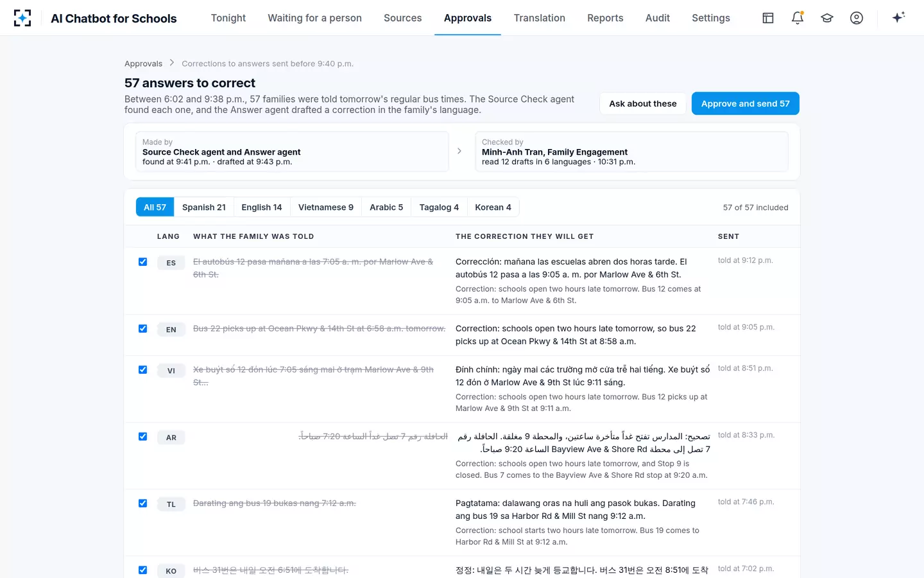
Task: Click the "57 answers to correct" heading
Action: 190,83
